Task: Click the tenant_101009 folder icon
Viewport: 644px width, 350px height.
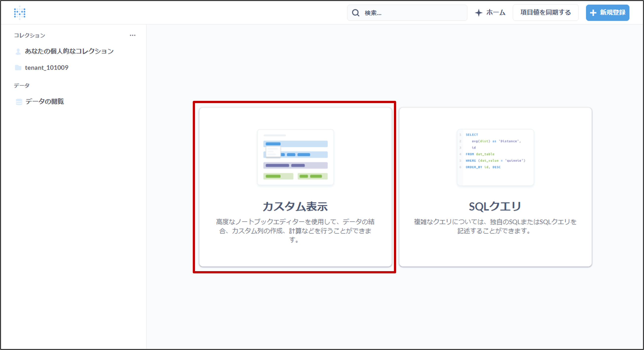Action: (x=18, y=67)
